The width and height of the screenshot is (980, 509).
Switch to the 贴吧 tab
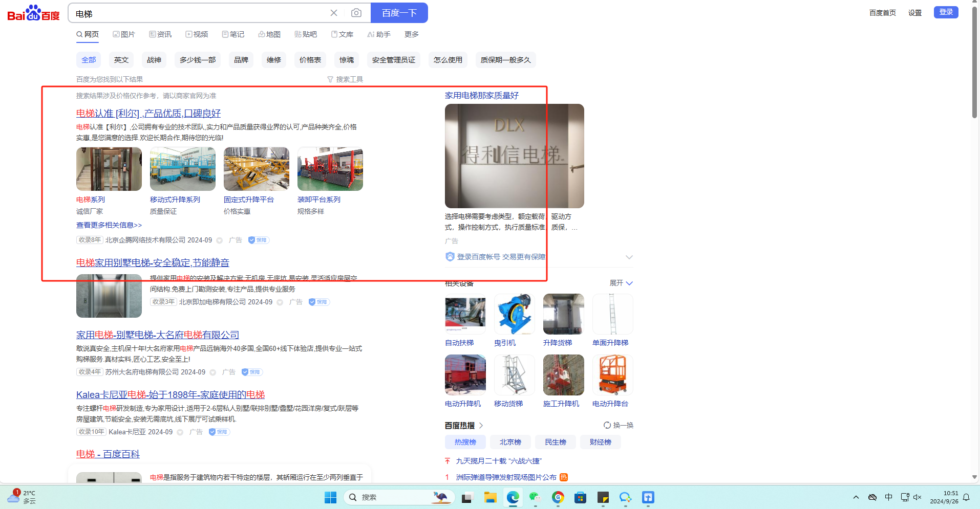(x=306, y=34)
